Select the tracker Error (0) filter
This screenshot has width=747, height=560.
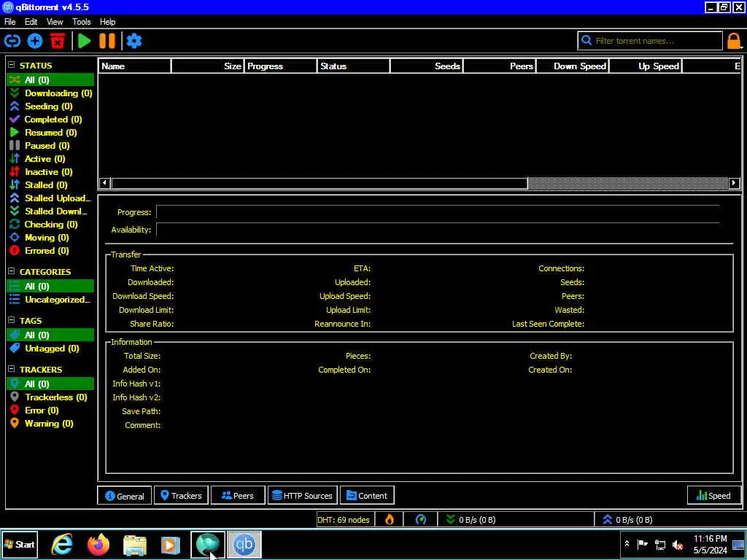coord(50,411)
